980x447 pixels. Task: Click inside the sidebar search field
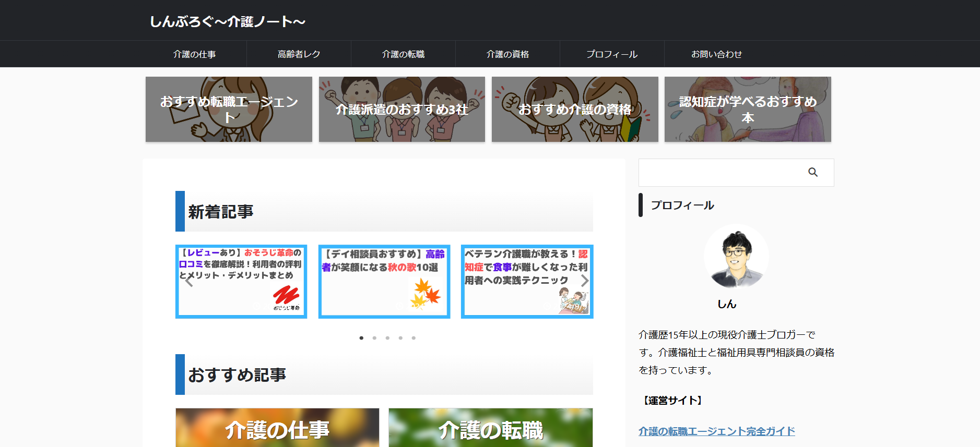point(721,173)
